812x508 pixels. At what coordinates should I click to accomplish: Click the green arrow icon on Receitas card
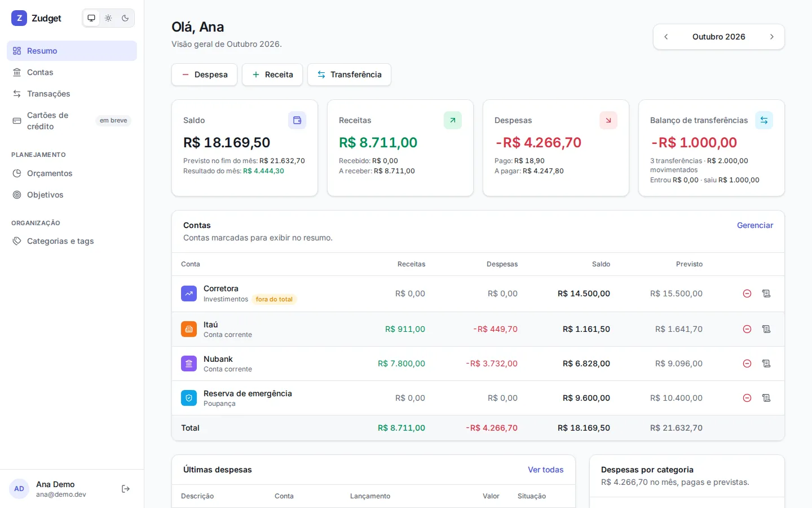[x=453, y=120]
